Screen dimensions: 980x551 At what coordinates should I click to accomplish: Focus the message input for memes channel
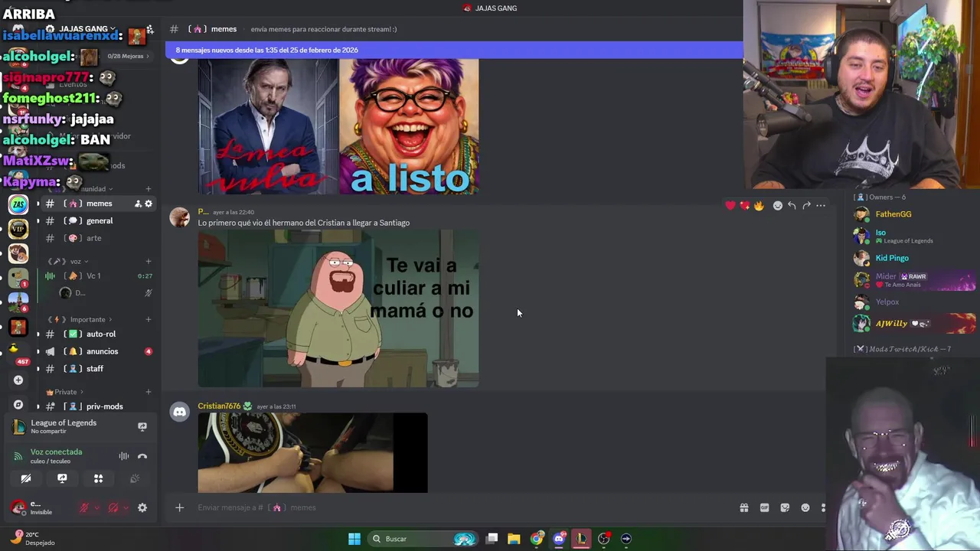pos(459,507)
